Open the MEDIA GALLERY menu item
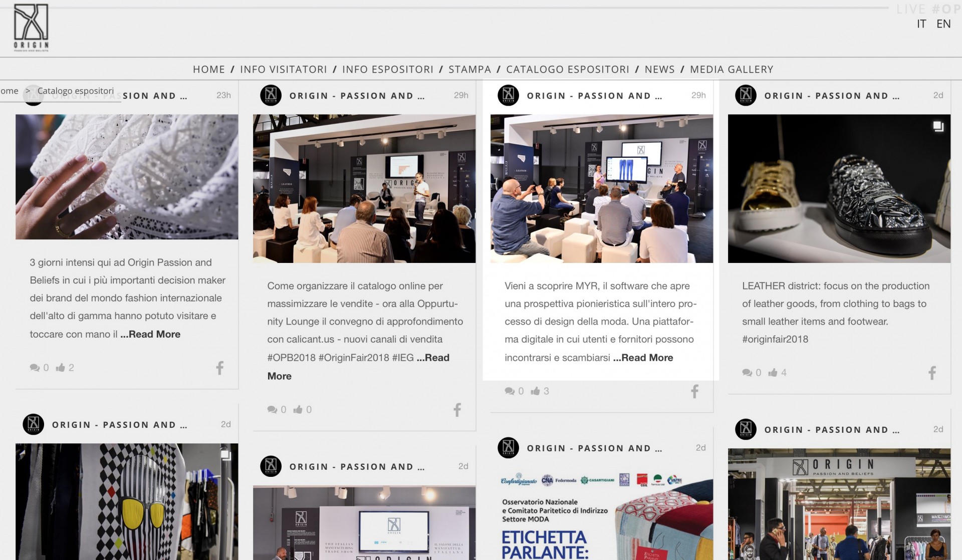Image resolution: width=962 pixels, height=560 pixels. pos(732,69)
